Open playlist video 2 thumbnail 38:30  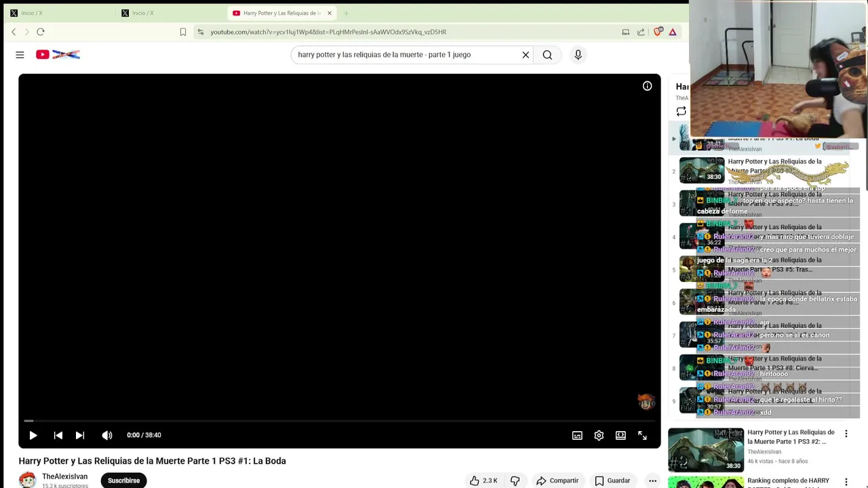click(702, 170)
